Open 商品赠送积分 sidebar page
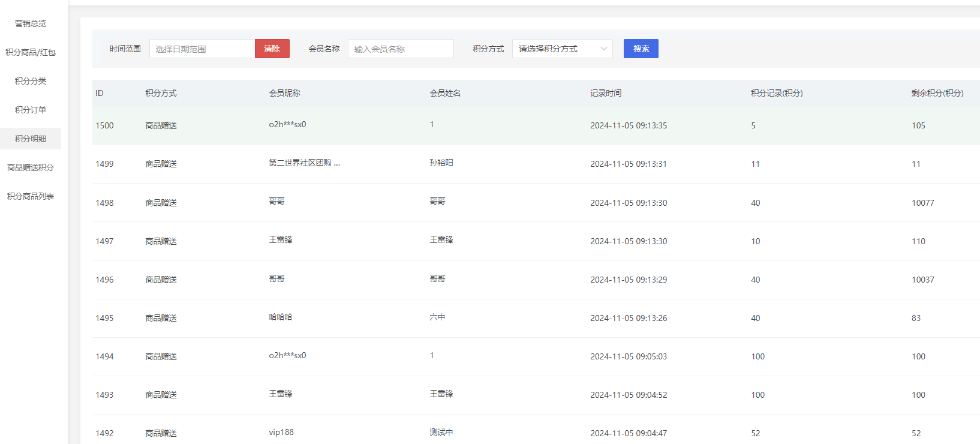 [31, 167]
